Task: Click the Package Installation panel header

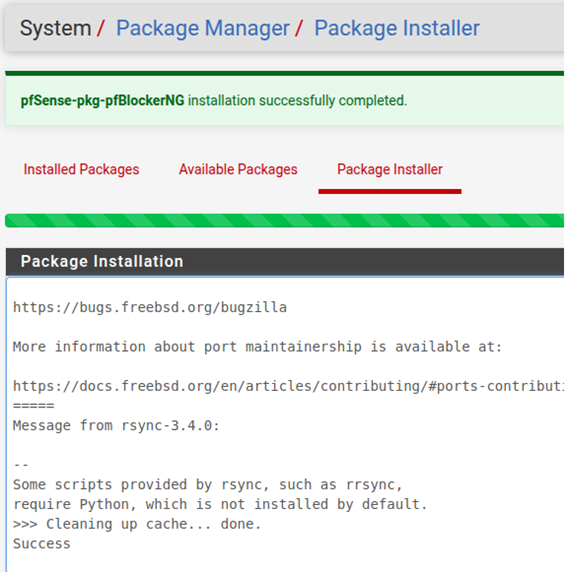Action: coord(285,262)
